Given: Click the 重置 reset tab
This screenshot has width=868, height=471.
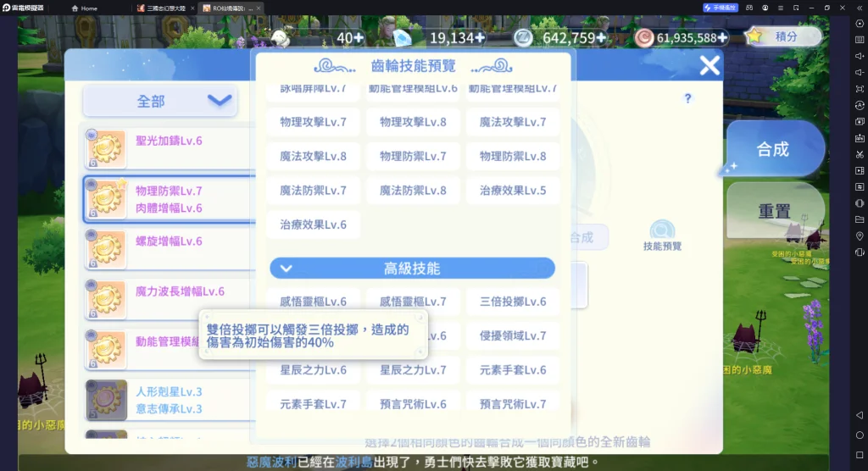Looking at the screenshot, I should [774, 211].
